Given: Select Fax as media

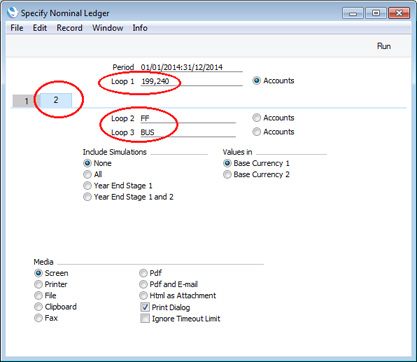Looking at the screenshot, I should [x=39, y=318].
